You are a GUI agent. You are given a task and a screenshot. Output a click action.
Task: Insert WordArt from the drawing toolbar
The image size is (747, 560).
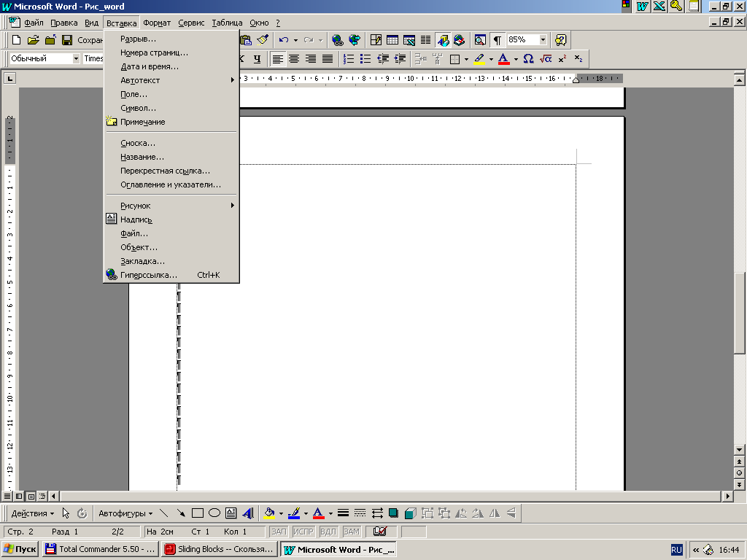point(248,513)
